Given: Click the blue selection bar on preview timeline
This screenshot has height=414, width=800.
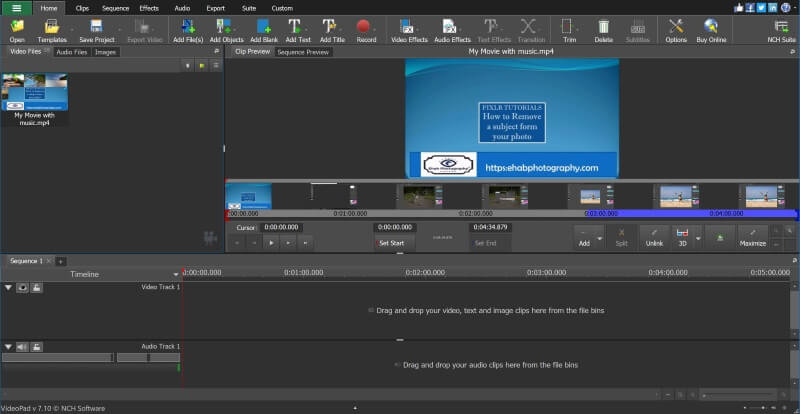Looking at the screenshot, I should (x=691, y=214).
